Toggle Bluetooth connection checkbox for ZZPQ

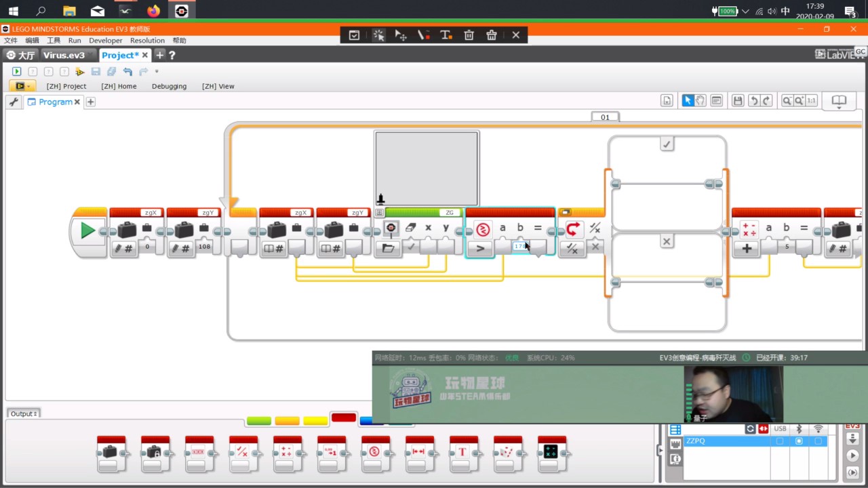point(799,441)
